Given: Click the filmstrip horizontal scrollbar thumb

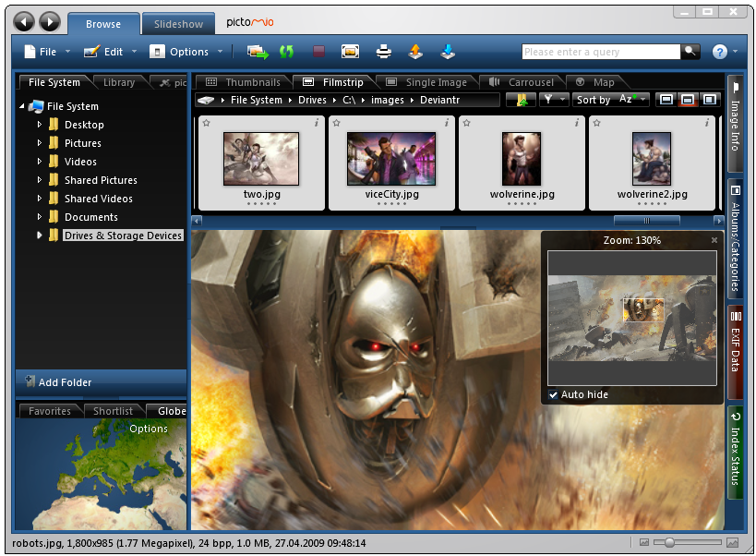Looking at the screenshot, I should coord(646,221).
